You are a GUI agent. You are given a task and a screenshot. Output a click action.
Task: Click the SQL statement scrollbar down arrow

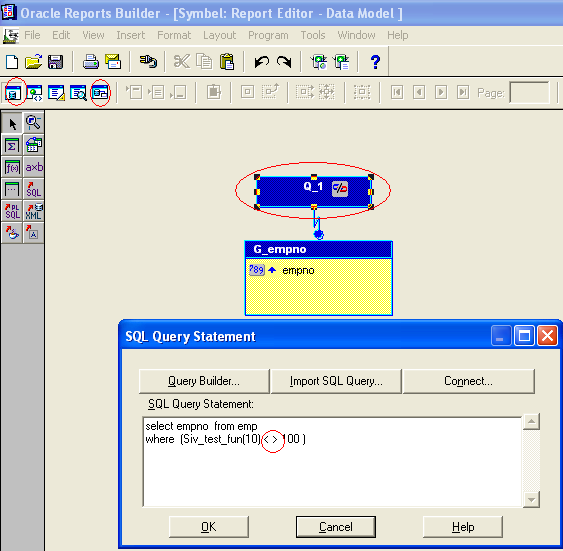[x=531, y=499]
